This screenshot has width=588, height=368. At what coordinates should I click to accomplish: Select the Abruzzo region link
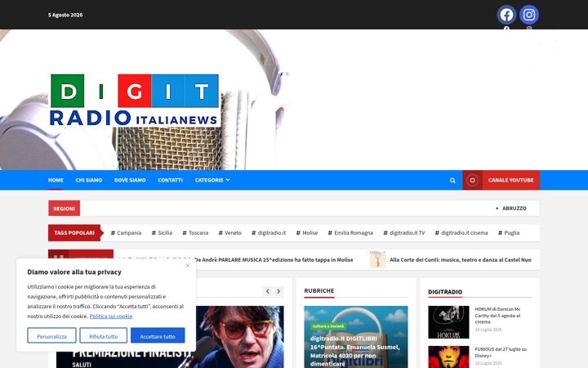pyautogui.click(x=514, y=209)
